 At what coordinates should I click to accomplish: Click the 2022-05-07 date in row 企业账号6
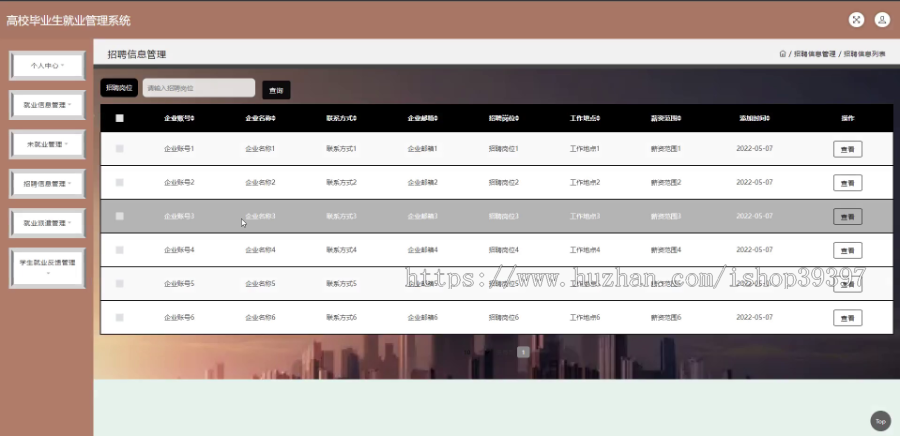[x=754, y=317]
